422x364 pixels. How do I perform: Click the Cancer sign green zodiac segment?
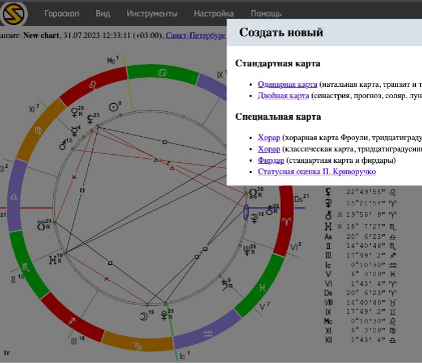(x=163, y=73)
